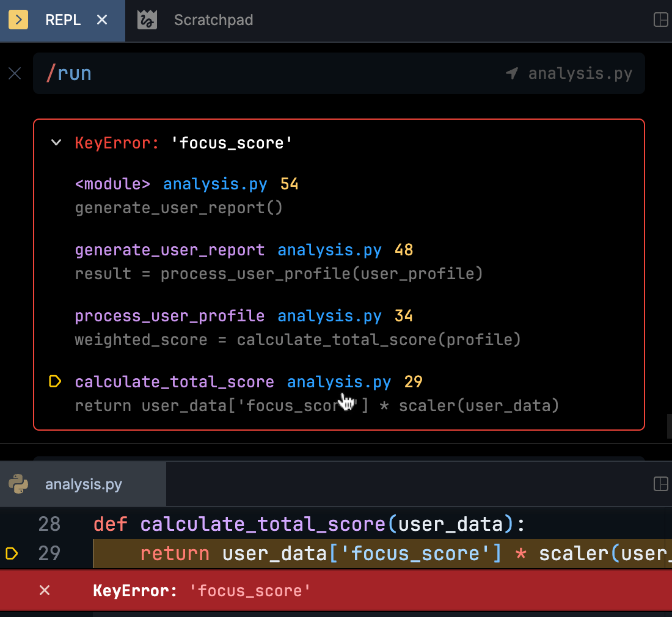Image resolution: width=672 pixels, height=617 pixels.
Task: Click line number 54 in traceback
Action: (x=290, y=184)
